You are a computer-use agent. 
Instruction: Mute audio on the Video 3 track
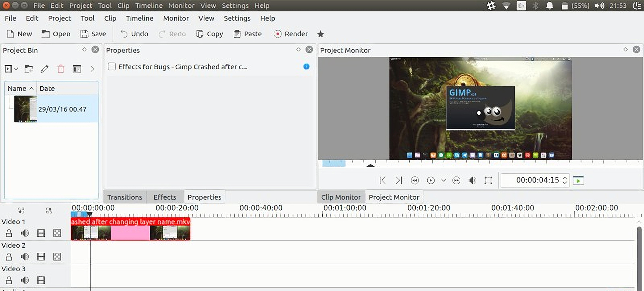(x=25, y=280)
